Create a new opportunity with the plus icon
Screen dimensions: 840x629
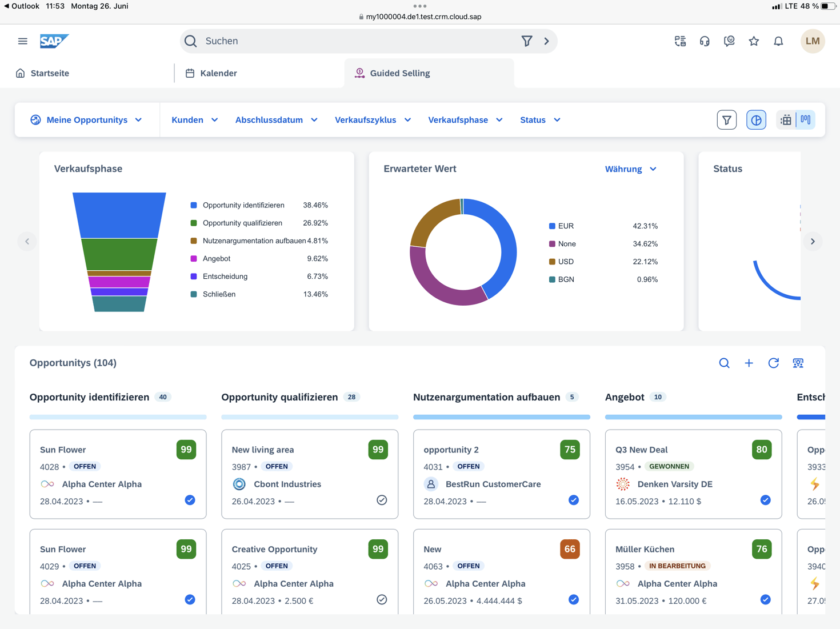749,363
